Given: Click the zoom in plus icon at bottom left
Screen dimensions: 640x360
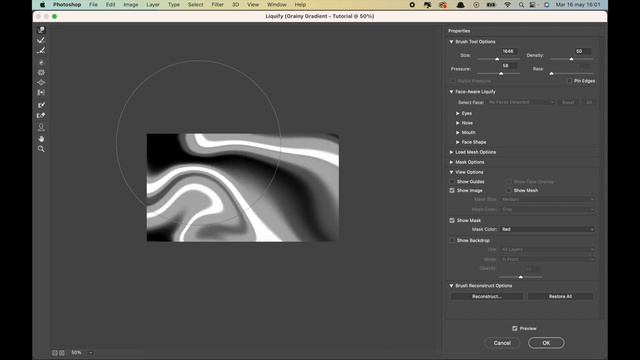Looking at the screenshot, I should pos(62,353).
